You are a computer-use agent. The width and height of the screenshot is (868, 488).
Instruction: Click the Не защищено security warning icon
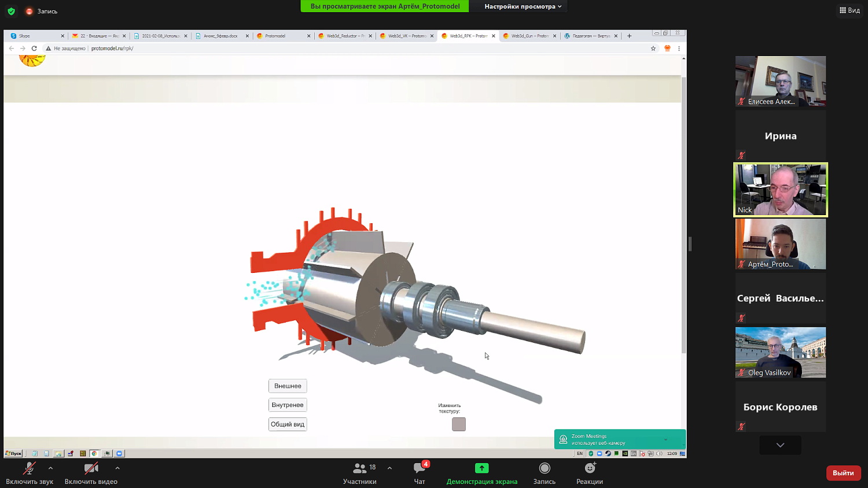tap(49, 49)
